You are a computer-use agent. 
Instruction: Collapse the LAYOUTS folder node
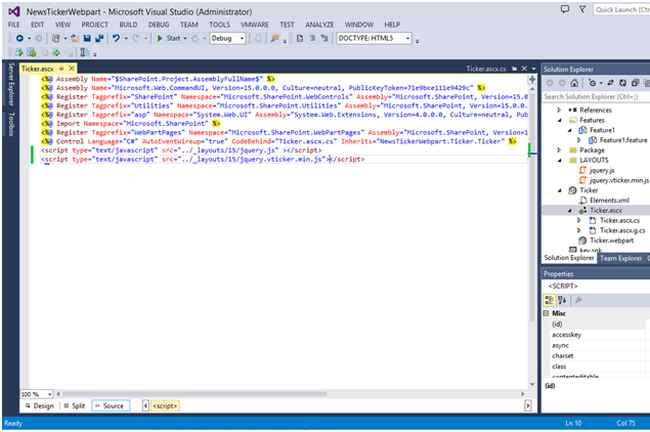(x=559, y=160)
